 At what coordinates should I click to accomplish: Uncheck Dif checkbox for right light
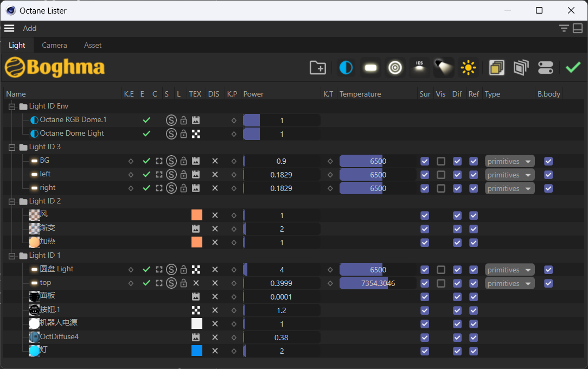coord(457,188)
